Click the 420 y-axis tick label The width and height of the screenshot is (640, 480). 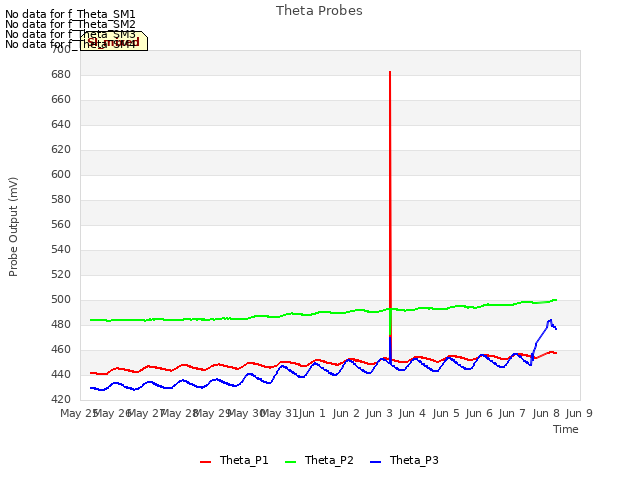point(61,400)
